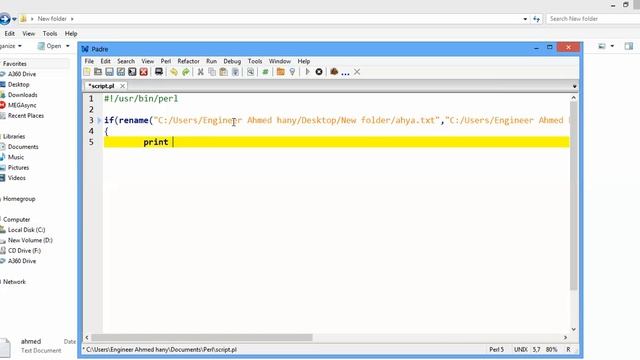Viewport: 640px width, 360px height.
Task: Click the editor scroll-down arrow
Action: click(x=573, y=329)
